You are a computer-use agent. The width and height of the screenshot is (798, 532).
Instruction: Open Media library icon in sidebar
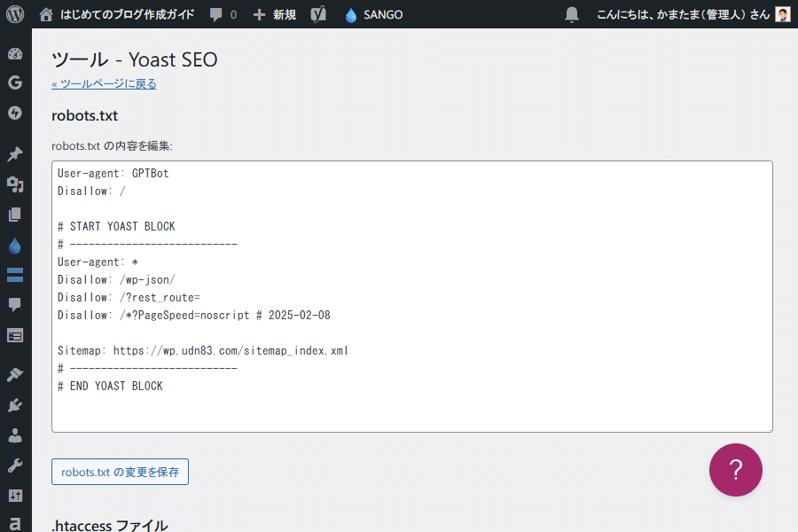tap(15, 184)
